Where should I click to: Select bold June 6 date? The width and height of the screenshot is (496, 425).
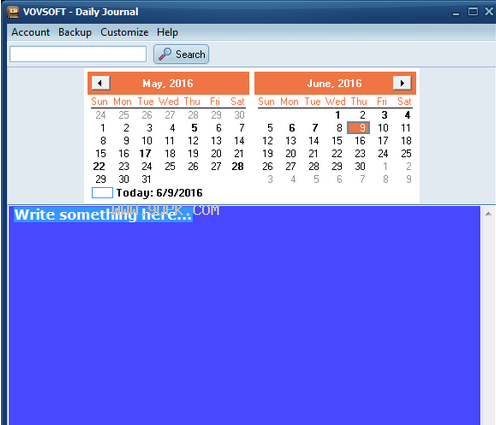coord(292,128)
